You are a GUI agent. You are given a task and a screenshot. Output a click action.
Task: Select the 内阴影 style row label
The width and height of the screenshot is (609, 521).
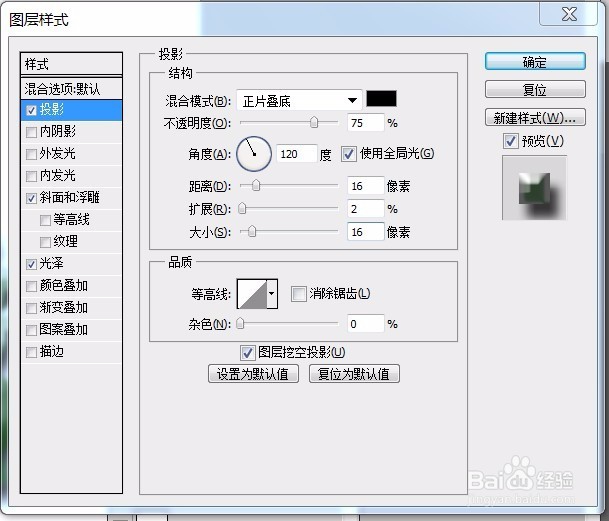pos(58,132)
